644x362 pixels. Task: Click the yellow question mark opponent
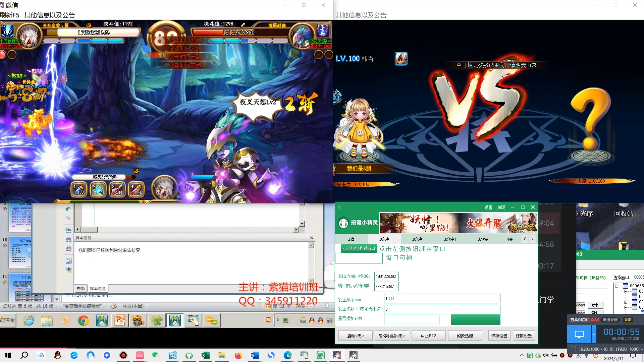coord(592,119)
